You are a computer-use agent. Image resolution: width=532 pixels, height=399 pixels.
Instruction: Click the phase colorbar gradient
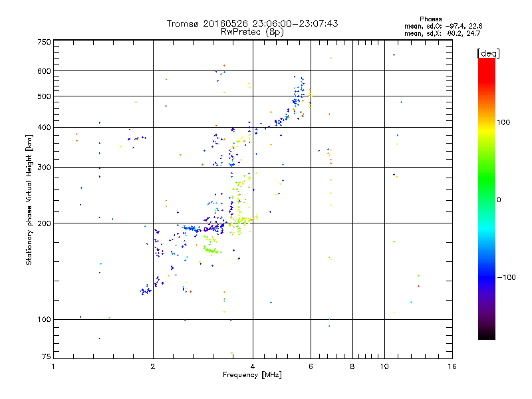[487, 198]
